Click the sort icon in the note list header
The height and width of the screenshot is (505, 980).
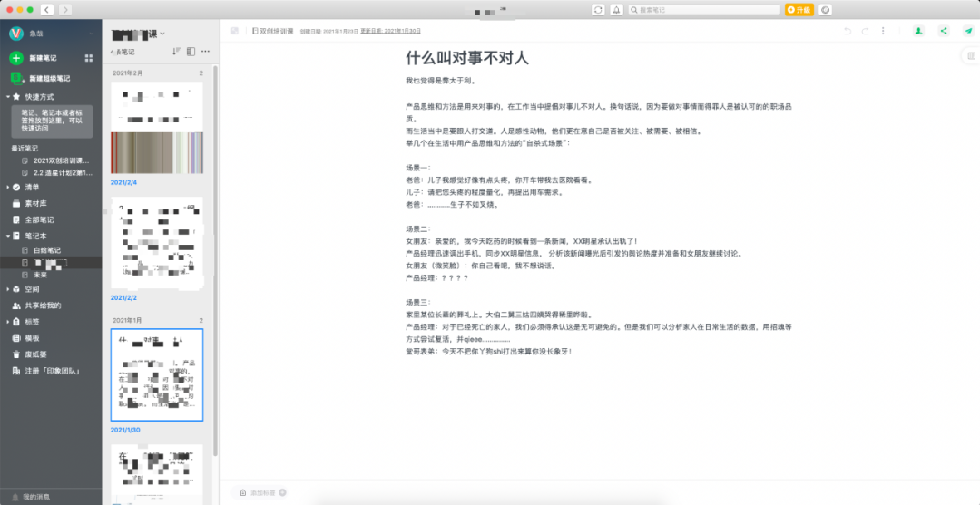click(x=176, y=52)
